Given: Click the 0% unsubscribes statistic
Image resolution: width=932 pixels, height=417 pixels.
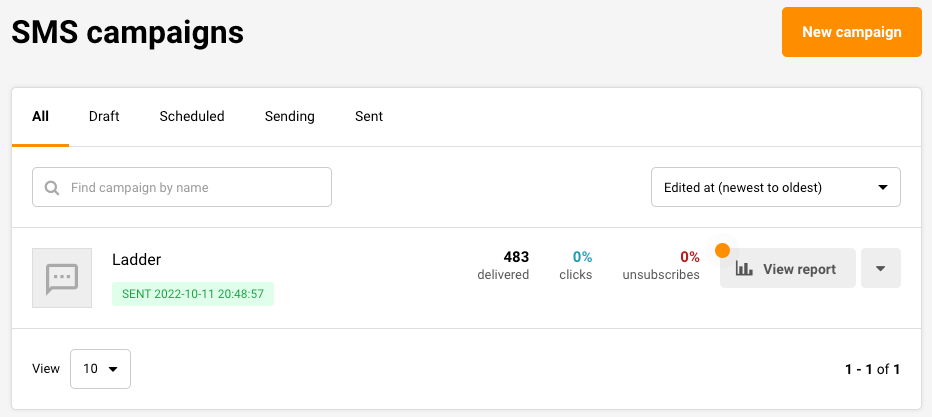Looking at the screenshot, I should click(661, 265).
